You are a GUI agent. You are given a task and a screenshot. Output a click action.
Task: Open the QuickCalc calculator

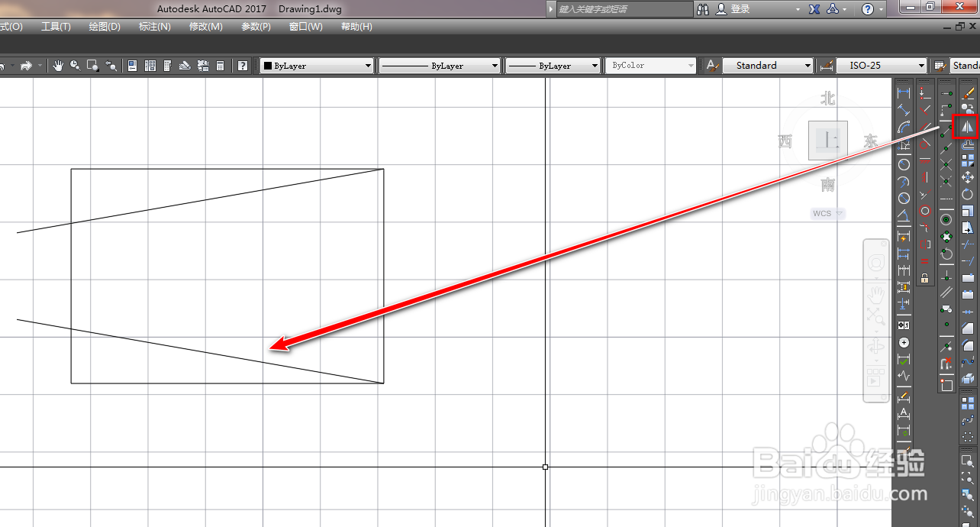[221, 66]
